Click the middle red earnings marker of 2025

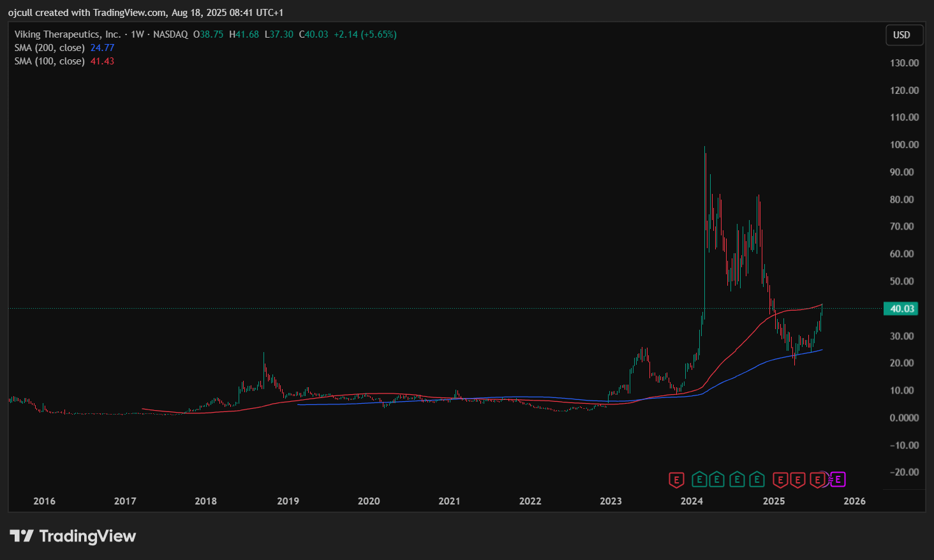click(x=797, y=480)
